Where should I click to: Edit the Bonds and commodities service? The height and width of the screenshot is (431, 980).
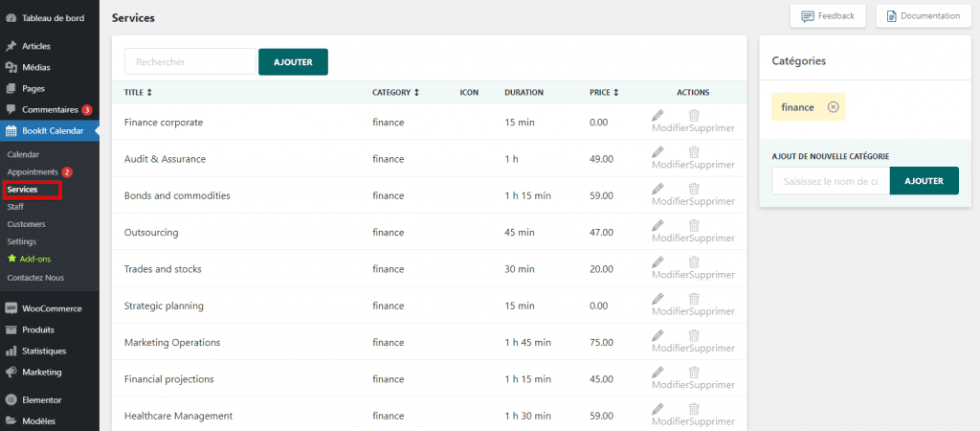click(657, 189)
